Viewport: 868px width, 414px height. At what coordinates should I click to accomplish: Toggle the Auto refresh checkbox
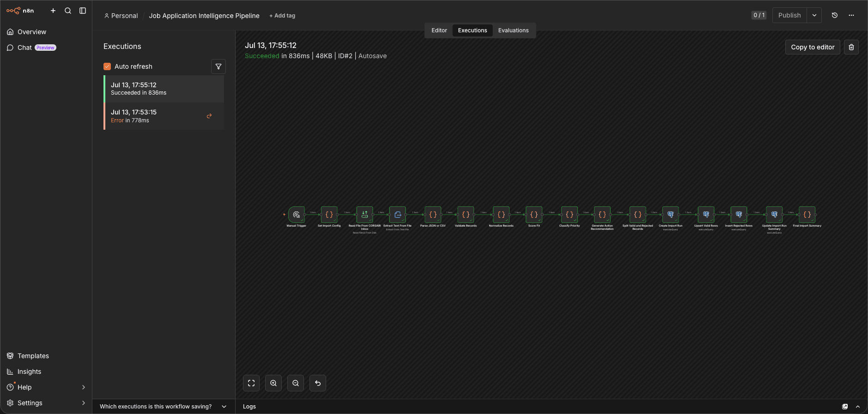(x=107, y=66)
